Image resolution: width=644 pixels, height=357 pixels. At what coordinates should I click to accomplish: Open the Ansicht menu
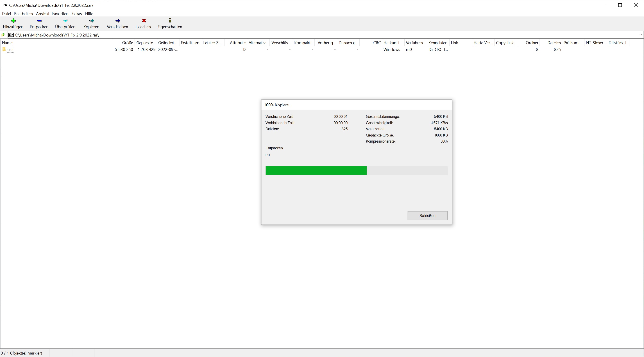pos(42,14)
